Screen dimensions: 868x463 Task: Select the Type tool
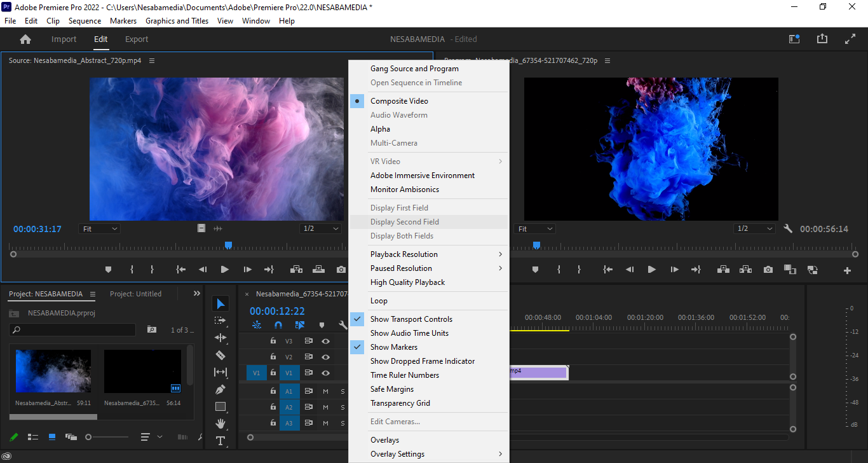pyautogui.click(x=220, y=441)
